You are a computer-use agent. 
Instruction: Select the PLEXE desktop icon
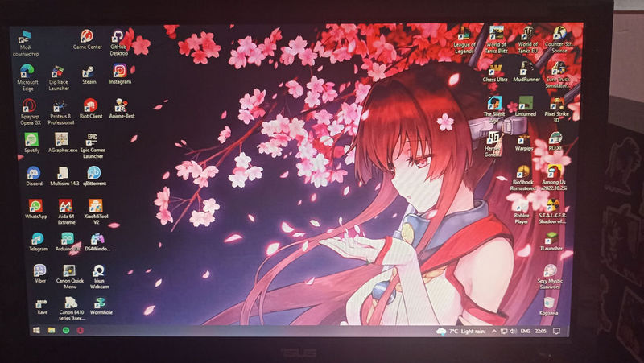coord(555,141)
